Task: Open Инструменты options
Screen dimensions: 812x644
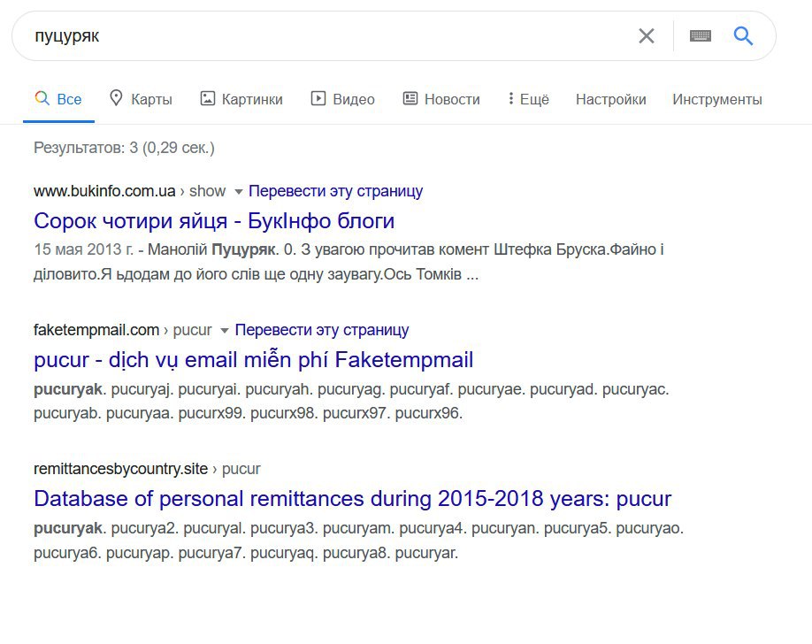Action: (x=717, y=99)
